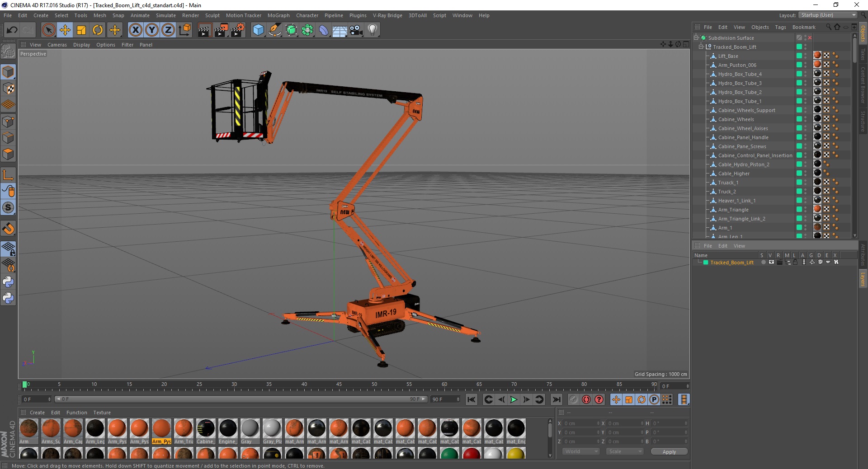Click stepper arrows of 90 F end field

coord(458,399)
